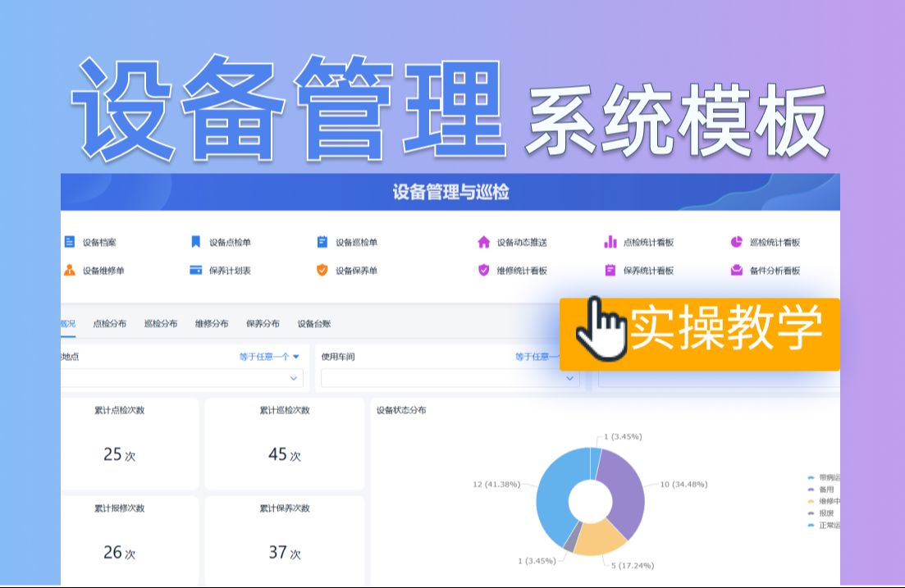Click the 累计点检次数 25 次 card

[130, 443]
